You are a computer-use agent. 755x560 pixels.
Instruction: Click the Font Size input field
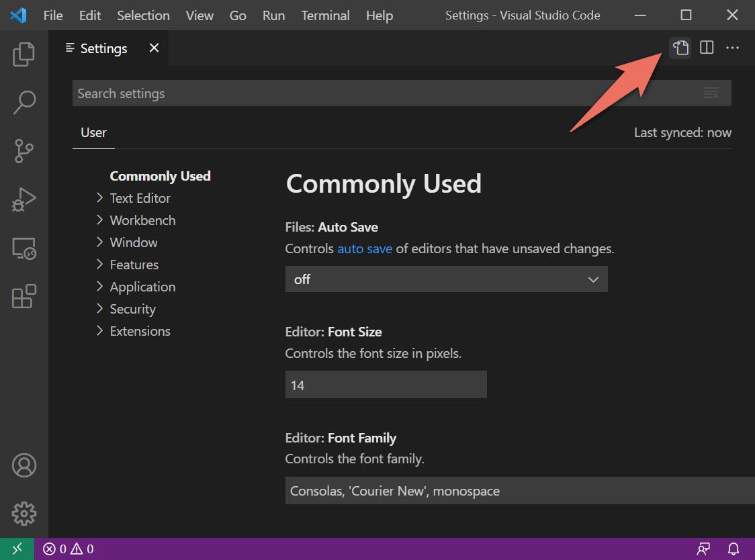click(386, 385)
